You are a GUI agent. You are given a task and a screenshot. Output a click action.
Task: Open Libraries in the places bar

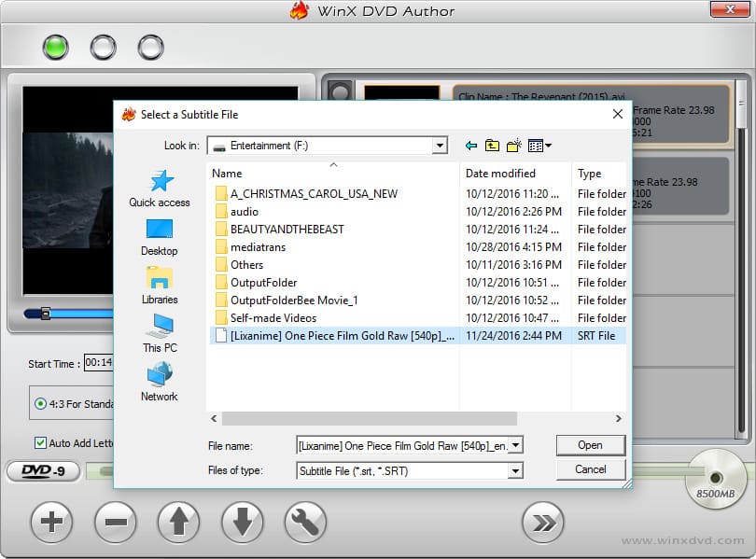[160, 286]
